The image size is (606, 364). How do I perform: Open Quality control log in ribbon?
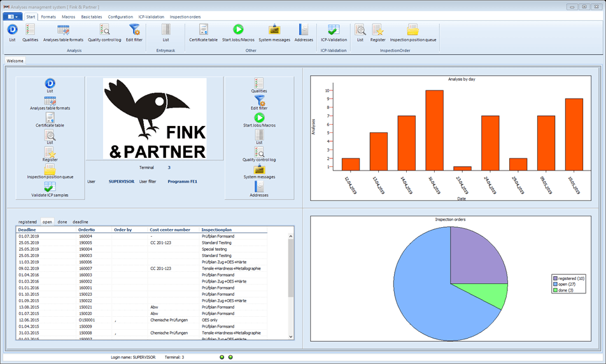pyautogui.click(x=104, y=33)
